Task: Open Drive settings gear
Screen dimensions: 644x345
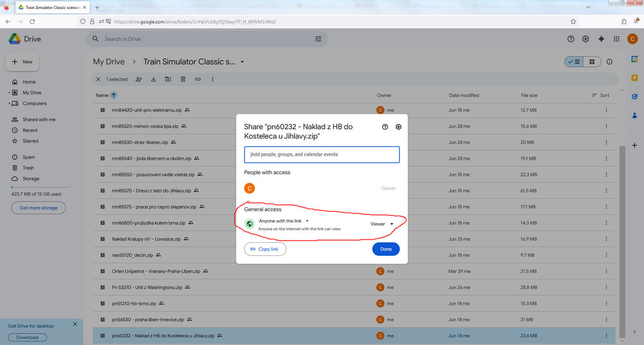Action: click(x=586, y=39)
